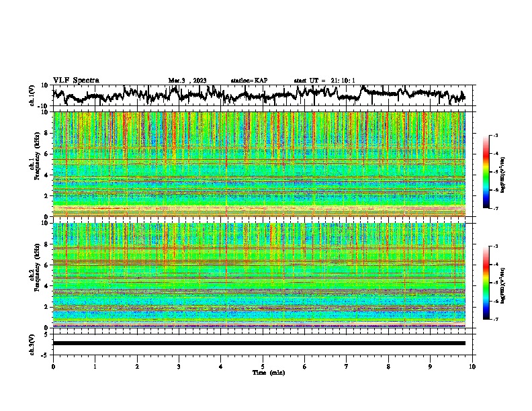The width and height of the screenshot is (532, 411).
Task: Click the ch.2 spectrogram color scale bar
Action: [x=486, y=283]
